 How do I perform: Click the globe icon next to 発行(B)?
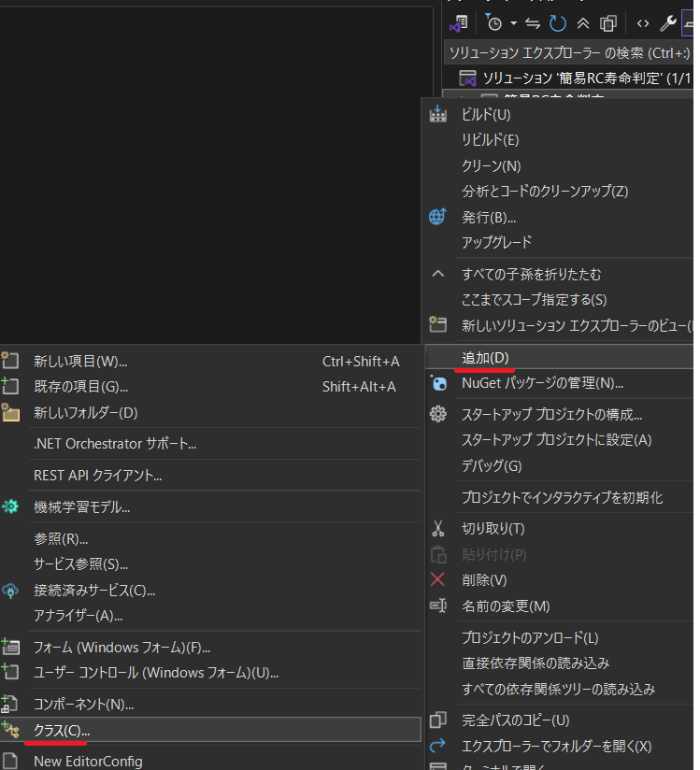coord(437,217)
